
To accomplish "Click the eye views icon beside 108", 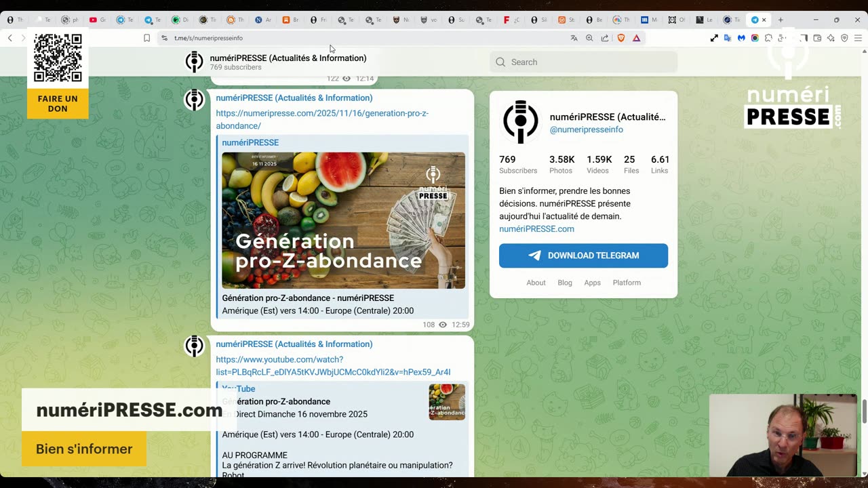I will pos(443,325).
